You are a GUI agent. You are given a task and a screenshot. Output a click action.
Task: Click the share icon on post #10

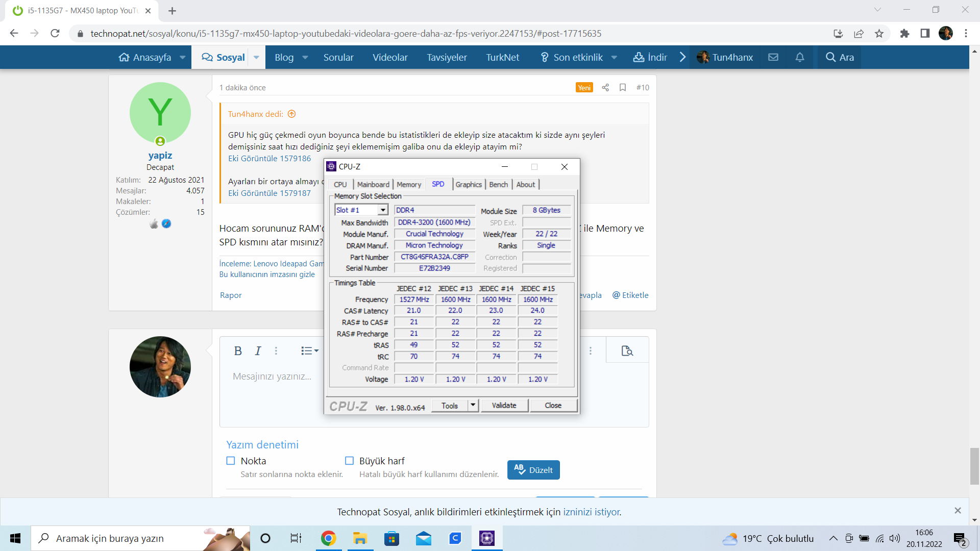605,87
